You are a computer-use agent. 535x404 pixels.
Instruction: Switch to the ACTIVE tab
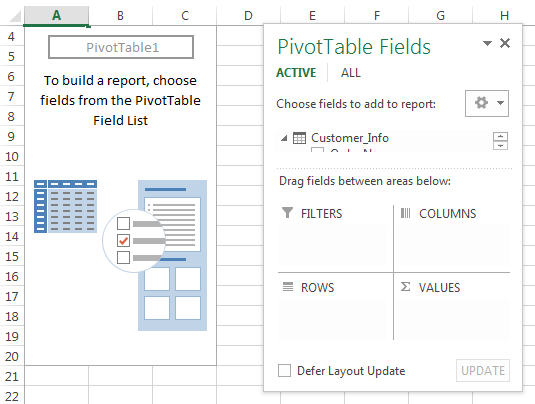click(x=296, y=73)
